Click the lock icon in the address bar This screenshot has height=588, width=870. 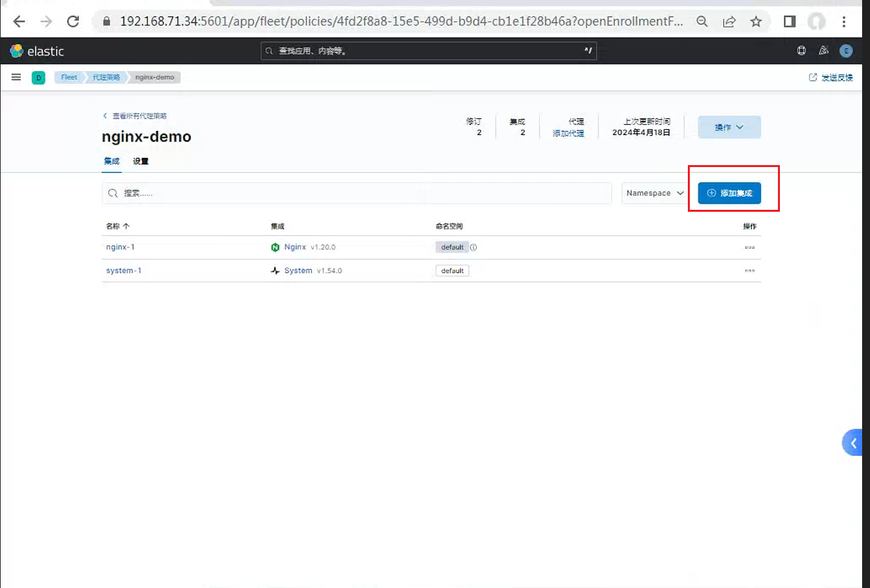coord(108,22)
